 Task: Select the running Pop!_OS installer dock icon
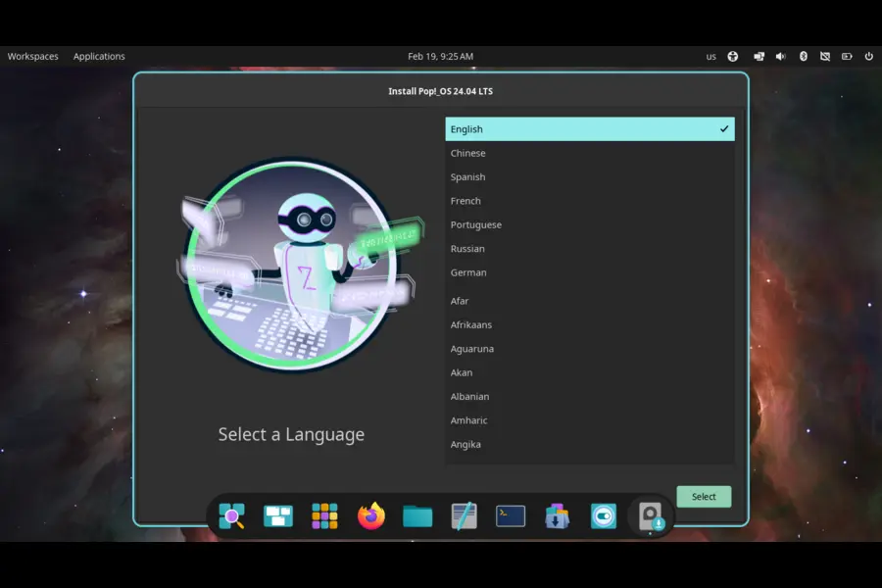(651, 515)
